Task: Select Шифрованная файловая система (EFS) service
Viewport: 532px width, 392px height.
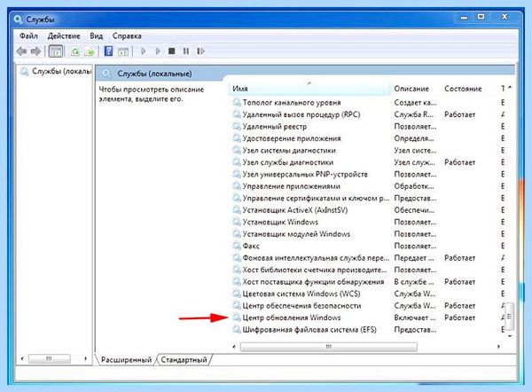Action: point(309,329)
